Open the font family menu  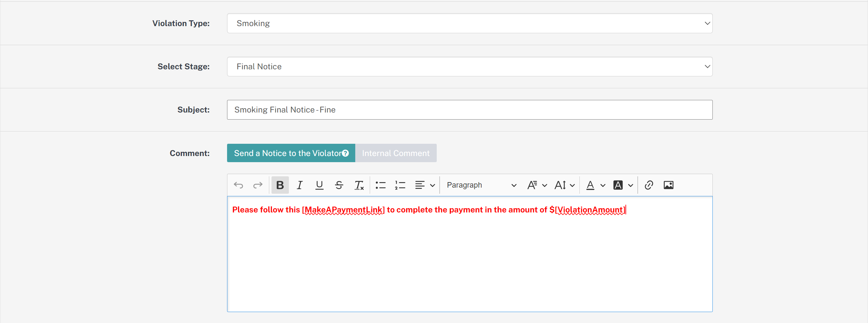coord(532,185)
